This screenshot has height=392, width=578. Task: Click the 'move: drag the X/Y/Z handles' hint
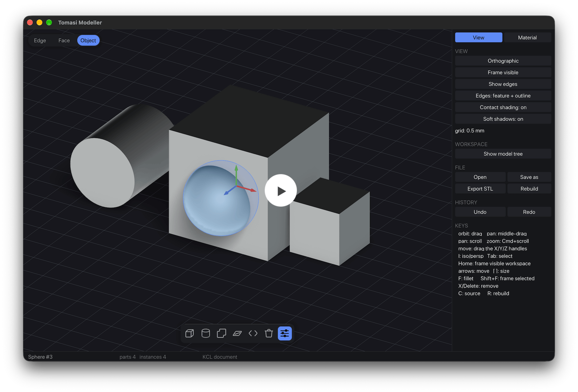(x=493, y=248)
